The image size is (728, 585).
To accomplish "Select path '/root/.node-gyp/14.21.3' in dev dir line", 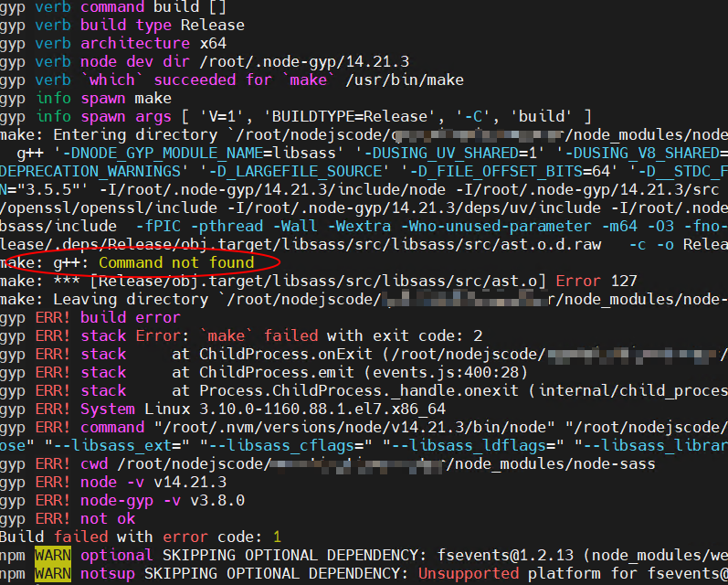I will [x=304, y=62].
